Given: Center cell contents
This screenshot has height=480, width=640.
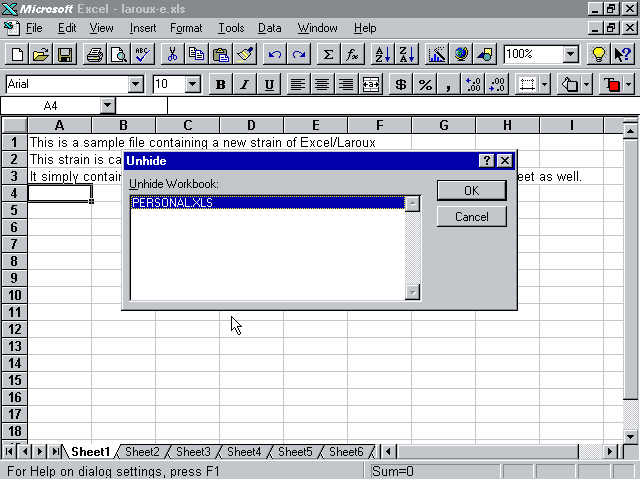Looking at the screenshot, I should 322,84.
